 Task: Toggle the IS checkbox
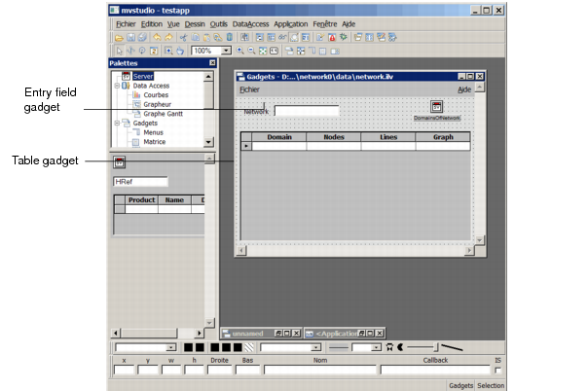click(x=498, y=371)
